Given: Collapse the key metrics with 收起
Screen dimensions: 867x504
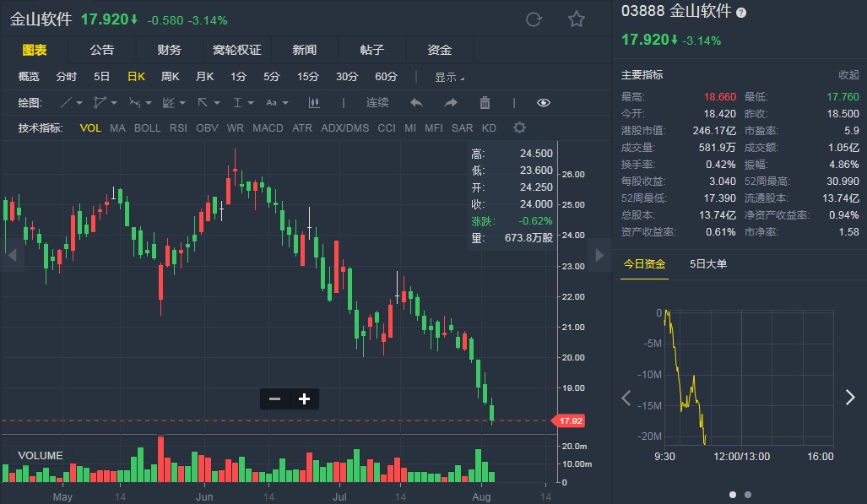Looking at the screenshot, I should (848, 75).
